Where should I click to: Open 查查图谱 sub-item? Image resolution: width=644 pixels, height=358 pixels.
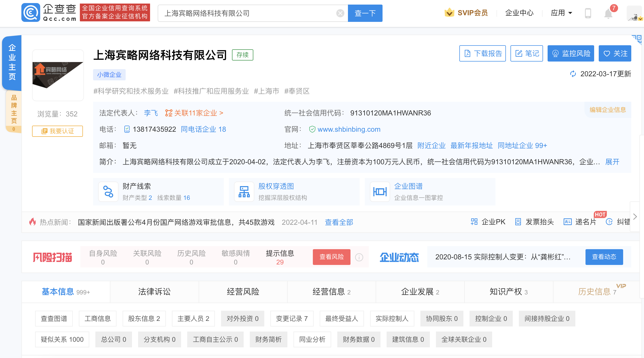pos(54,319)
